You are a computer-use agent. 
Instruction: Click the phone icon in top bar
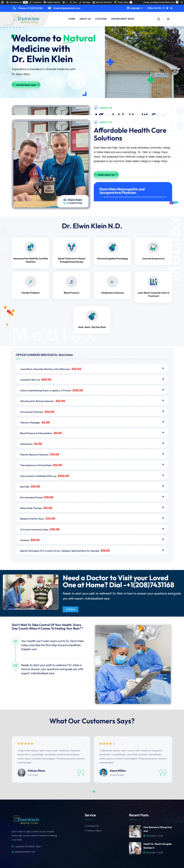click(x=14, y=8)
